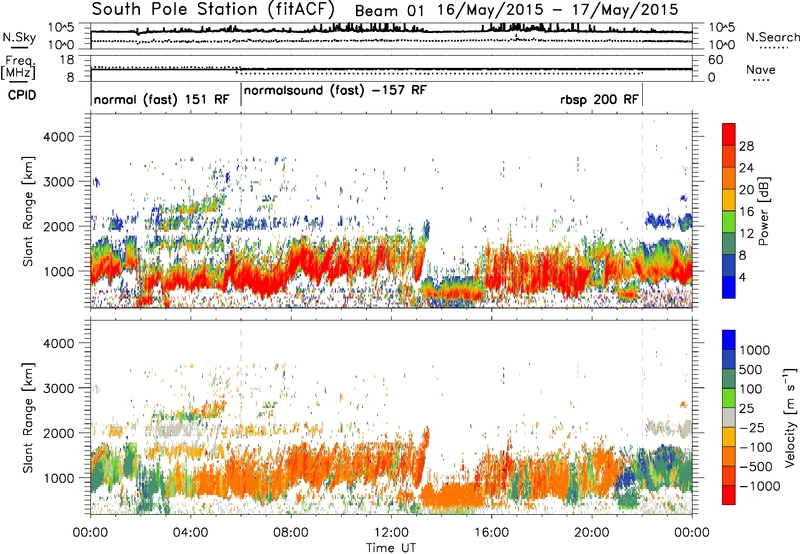The image size is (800, 554).
Task: Click the '18' tick of the frequency axis
Action: (x=67, y=60)
